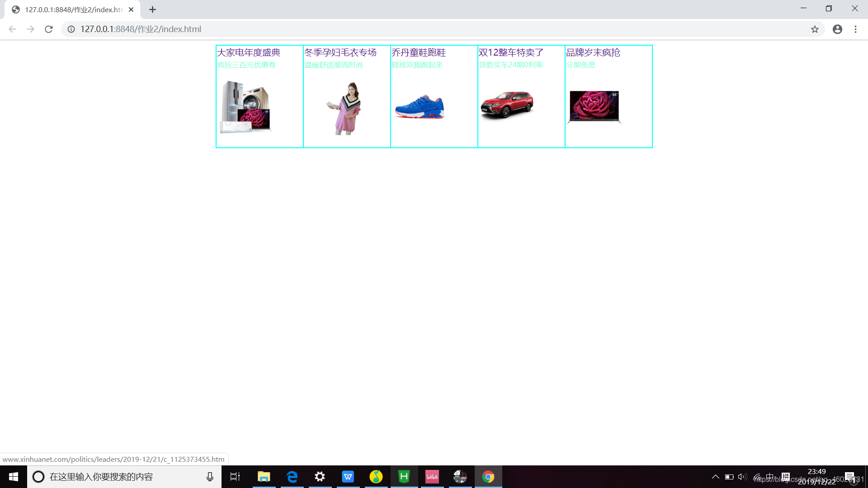Open the 大家电年度盛典 link
The width and height of the screenshot is (868, 488).
(249, 52)
